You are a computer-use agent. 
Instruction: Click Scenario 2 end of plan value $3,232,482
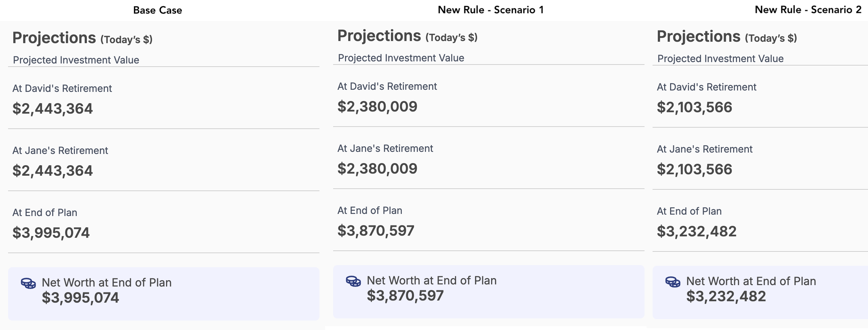coord(696,231)
